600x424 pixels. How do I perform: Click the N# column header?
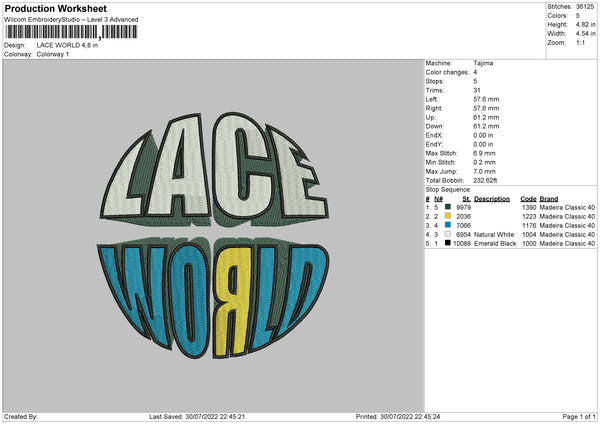point(438,198)
